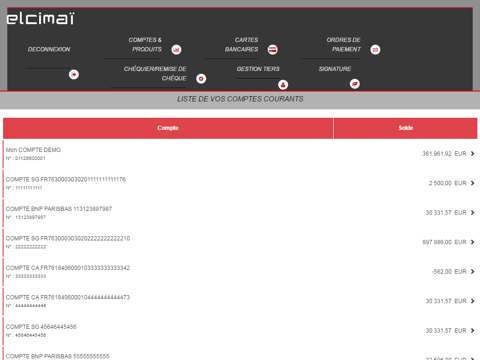
Task: Click the Cartes Bancaires card icon
Action: tap(273, 50)
